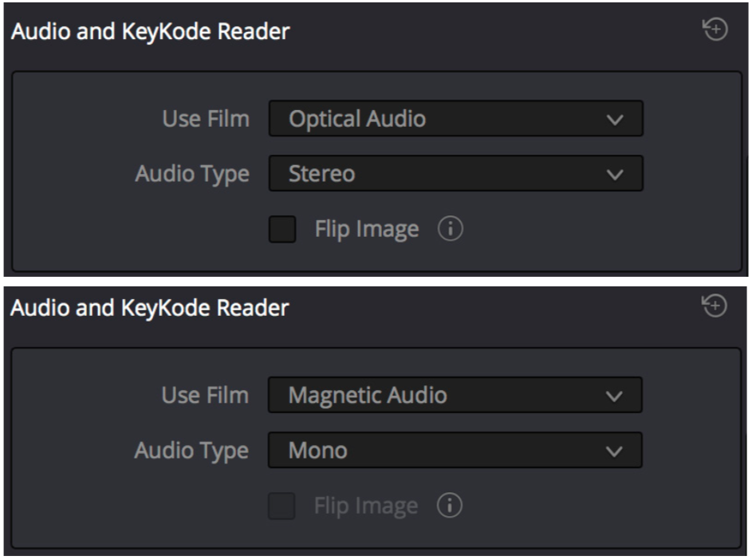Click Use Film label beside Optical Audio
The width and height of the screenshot is (752, 560).
point(206,119)
